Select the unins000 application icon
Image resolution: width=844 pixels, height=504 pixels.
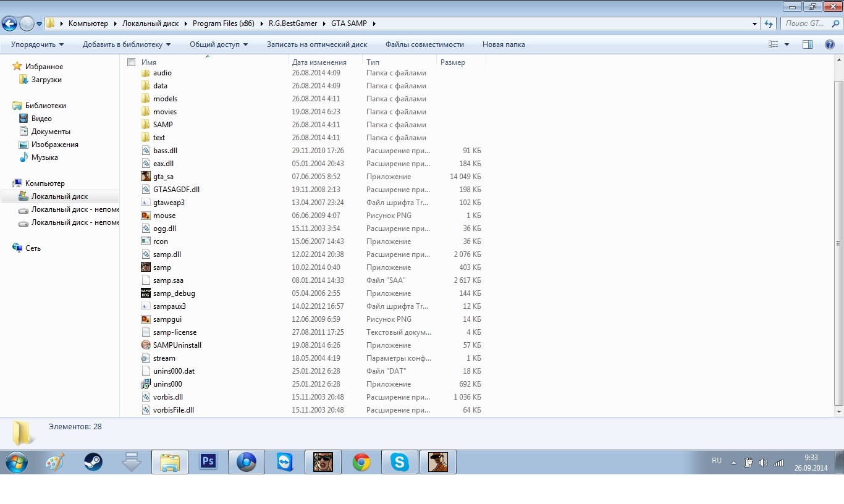[x=146, y=384]
